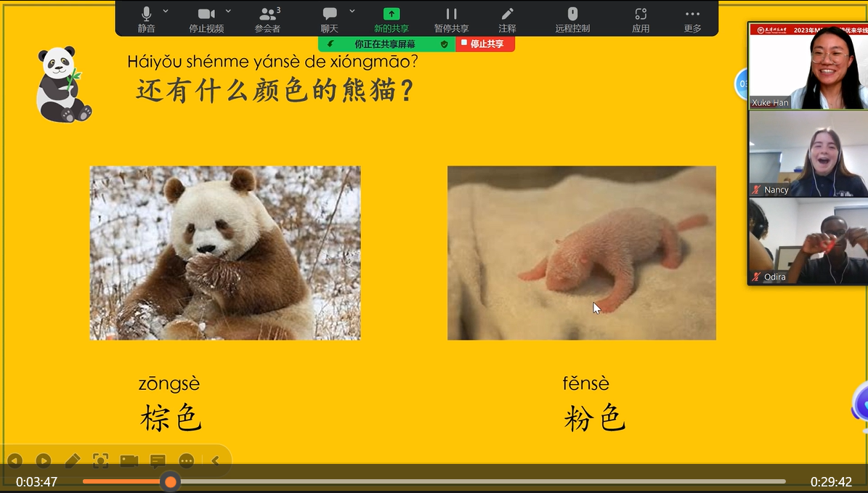Click the orange video progress slider handle
The width and height of the screenshot is (868, 493).
pos(170,481)
